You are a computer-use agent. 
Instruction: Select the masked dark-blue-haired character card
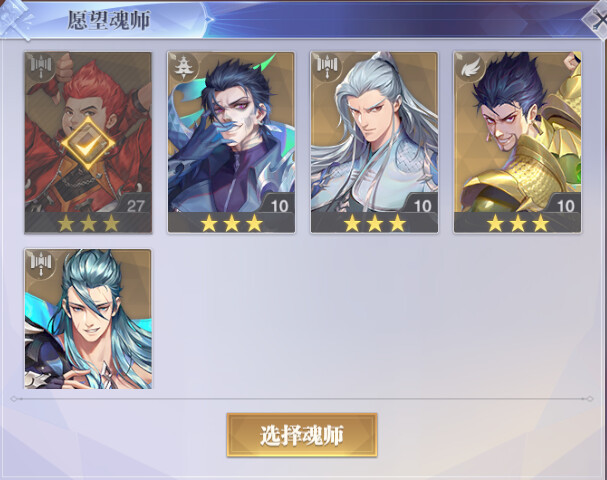(231, 142)
